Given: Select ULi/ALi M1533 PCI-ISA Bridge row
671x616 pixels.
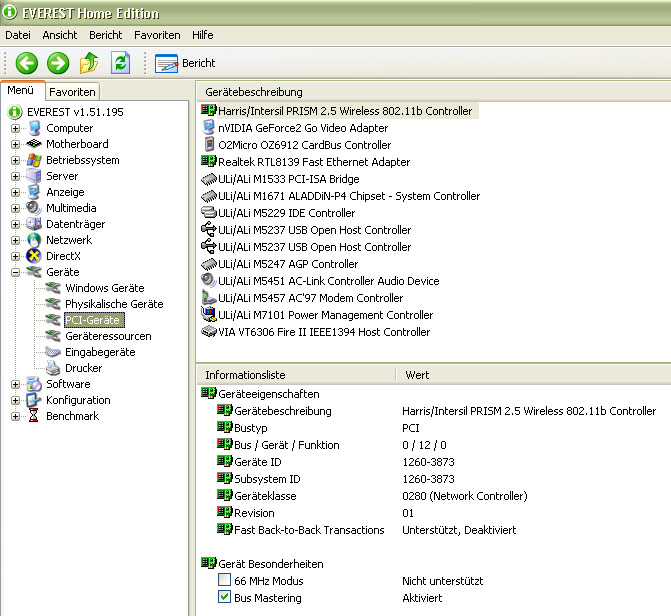Looking at the screenshot, I should [x=280, y=179].
